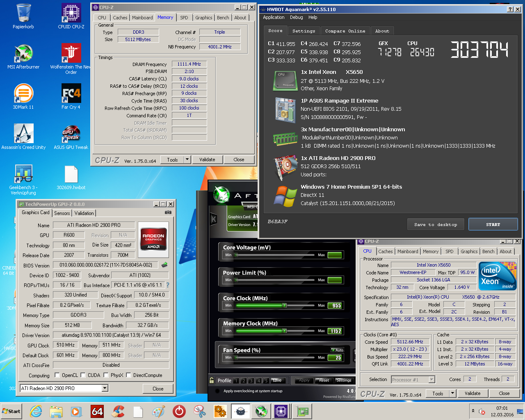This screenshot has width=525, height=420.
Task: Open the Tools dropdown arrow in top CPU-Z
Action: [187, 160]
